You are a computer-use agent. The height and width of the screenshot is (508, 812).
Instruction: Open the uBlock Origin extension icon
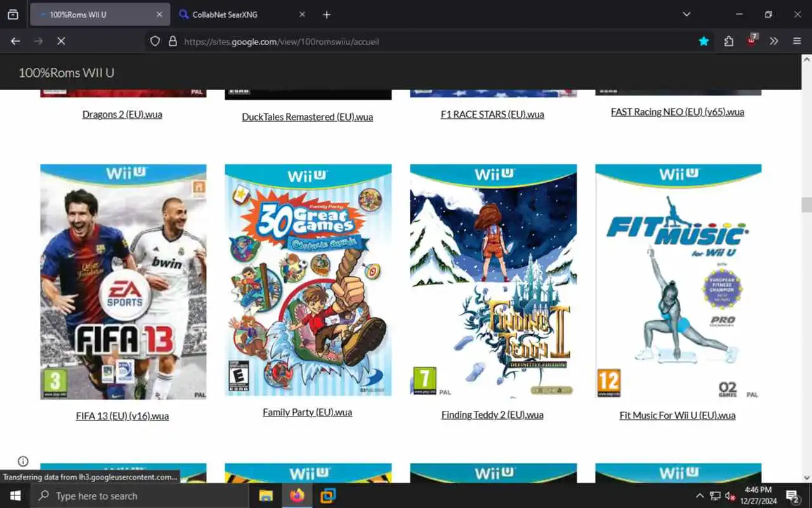point(752,41)
